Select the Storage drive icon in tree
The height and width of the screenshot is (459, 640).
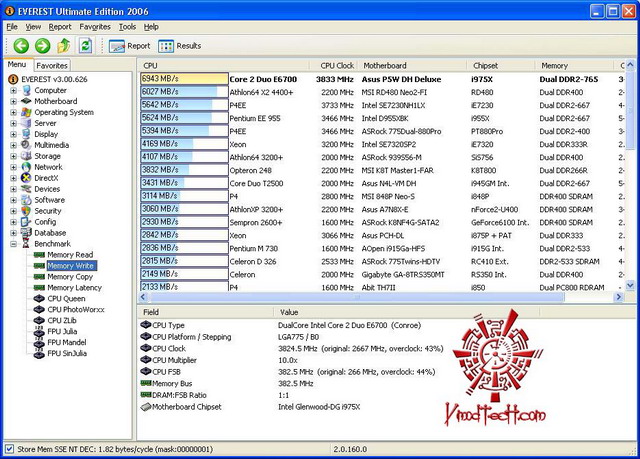tap(26, 156)
